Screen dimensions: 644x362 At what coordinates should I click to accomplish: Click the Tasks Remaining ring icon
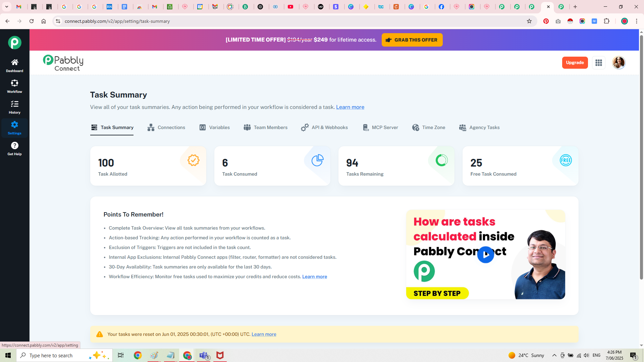[441, 160]
